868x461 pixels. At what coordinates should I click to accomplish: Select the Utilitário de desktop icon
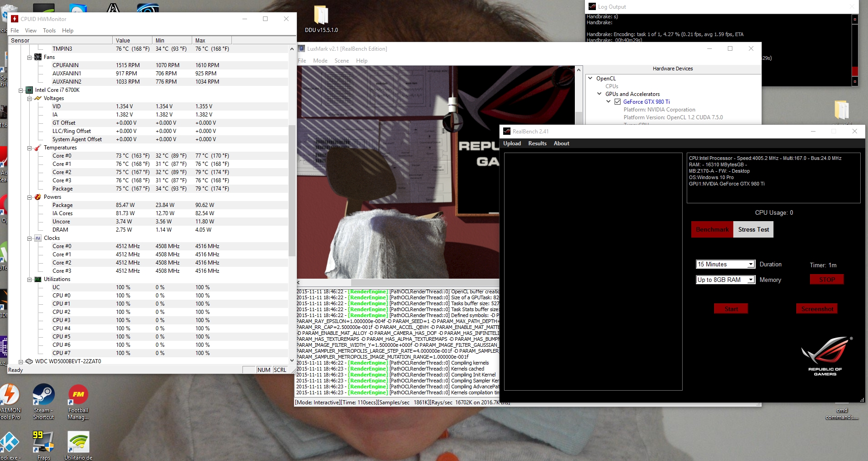coord(78,445)
